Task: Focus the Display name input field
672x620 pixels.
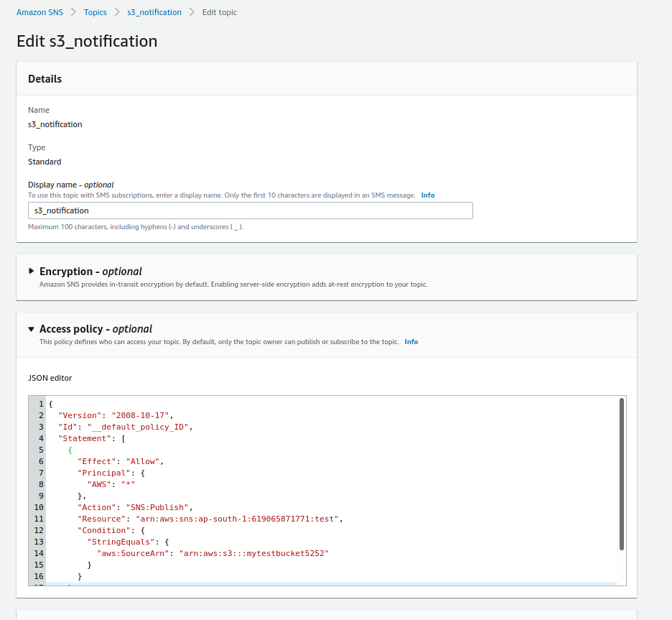Action: point(251,210)
